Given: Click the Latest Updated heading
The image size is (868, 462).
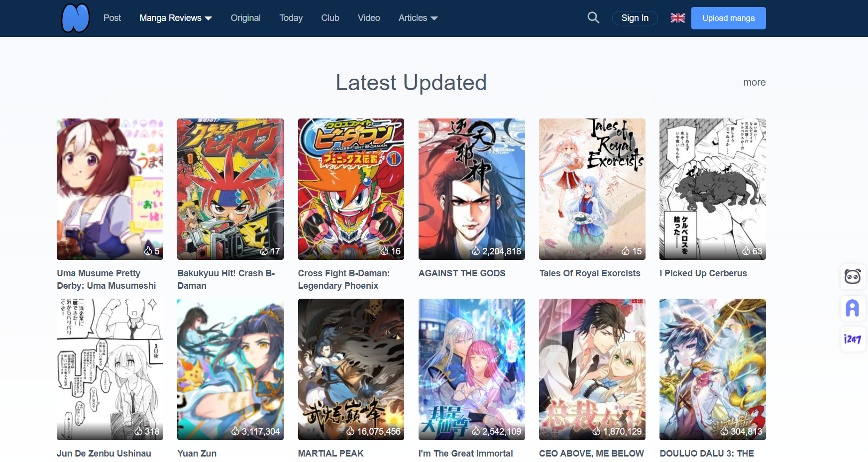Looking at the screenshot, I should 411,83.
